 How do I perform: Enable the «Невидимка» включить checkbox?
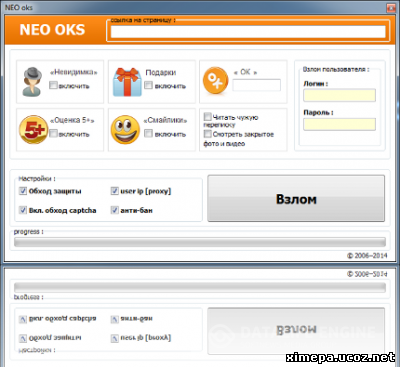click(53, 85)
